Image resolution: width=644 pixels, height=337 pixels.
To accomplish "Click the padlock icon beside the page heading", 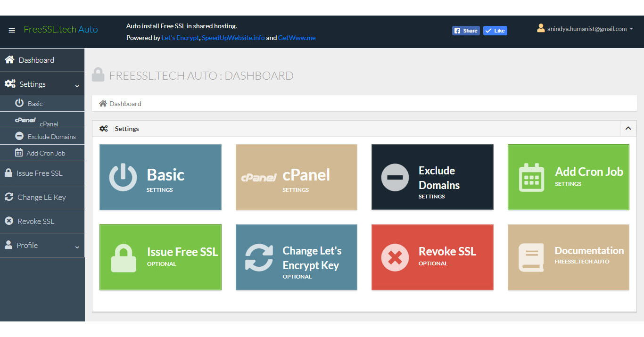I will [x=98, y=74].
